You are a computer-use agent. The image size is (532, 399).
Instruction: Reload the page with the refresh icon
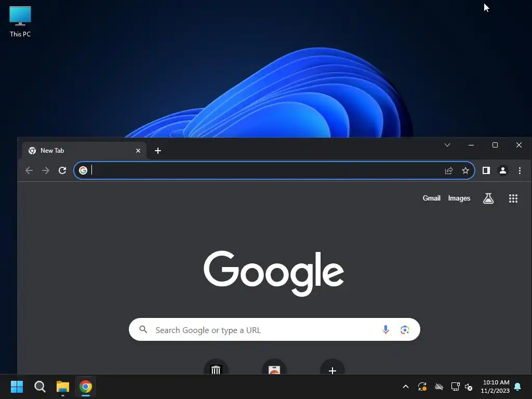pyautogui.click(x=62, y=170)
